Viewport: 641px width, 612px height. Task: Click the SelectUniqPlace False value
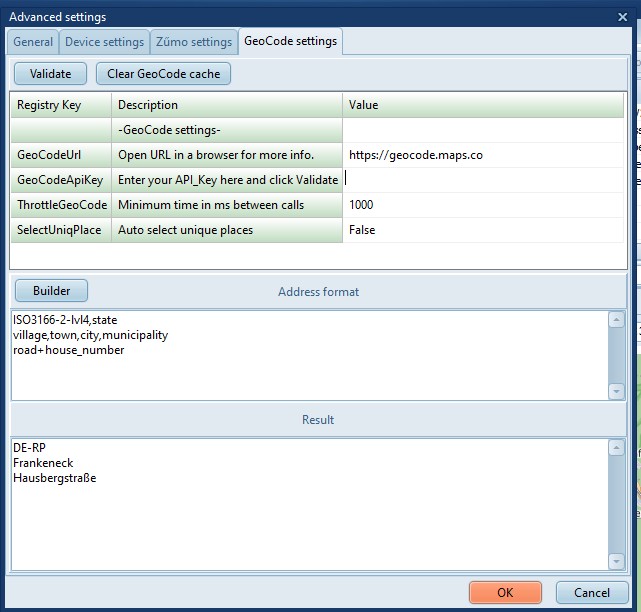point(480,230)
